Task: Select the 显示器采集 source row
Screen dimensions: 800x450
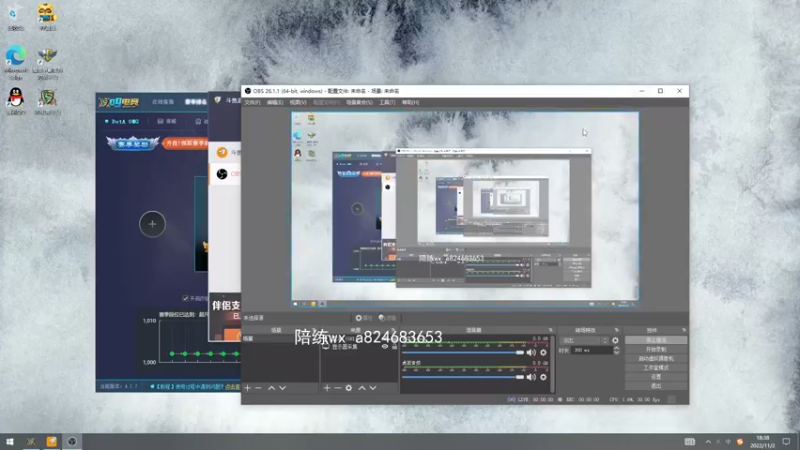Action: pos(360,346)
